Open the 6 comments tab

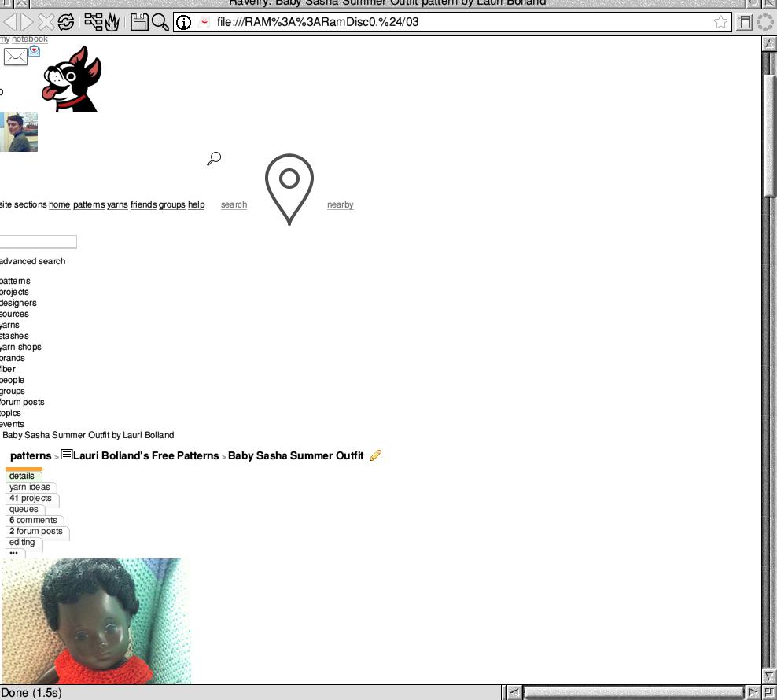click(x=33, y=520)
